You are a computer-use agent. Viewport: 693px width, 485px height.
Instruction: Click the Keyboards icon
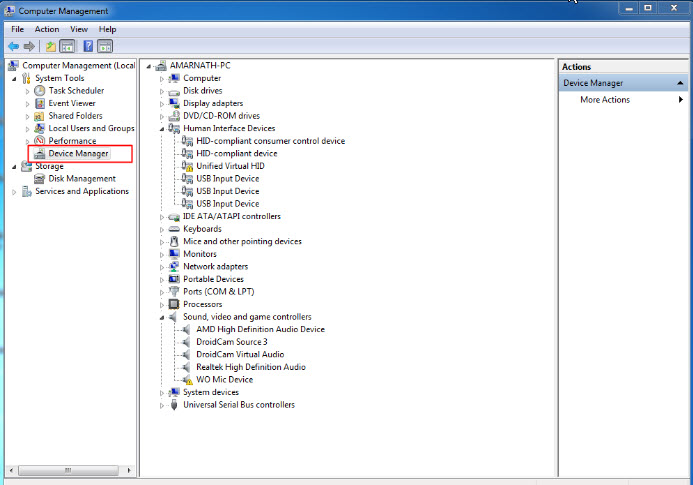click(174, 229)
